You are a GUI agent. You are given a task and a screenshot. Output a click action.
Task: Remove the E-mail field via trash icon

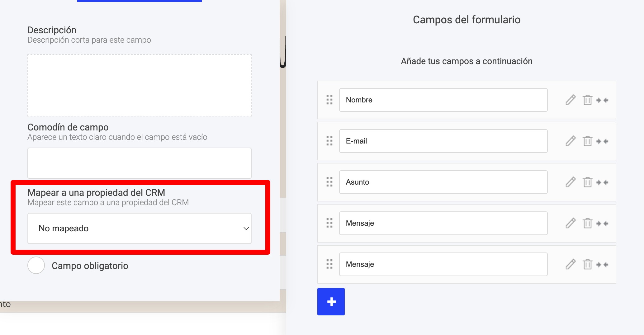point(587,141)
